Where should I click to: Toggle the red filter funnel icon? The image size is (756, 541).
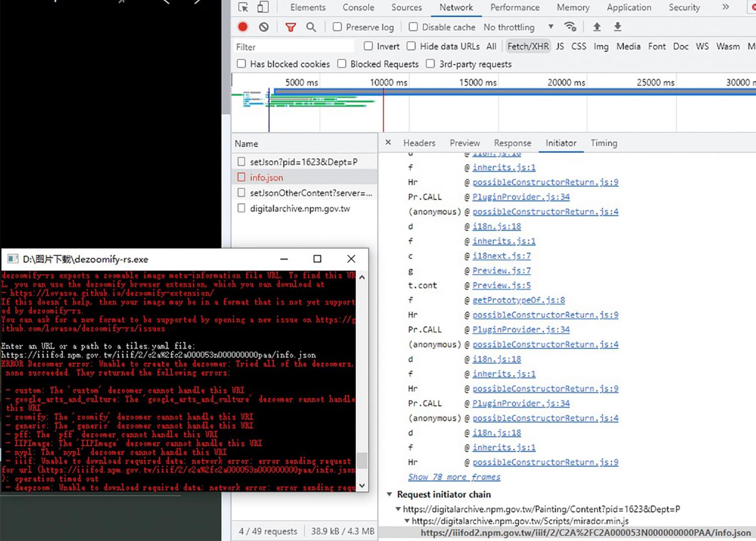click(291, 27)
